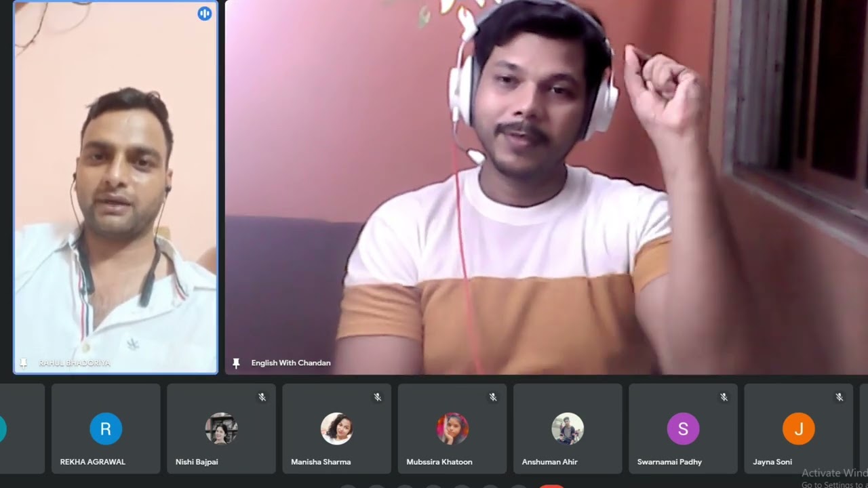The height and width of the screenshot is (488, 868).
Task: Click the name label RAHUL BHADORIYA
Action: point(74,363)
